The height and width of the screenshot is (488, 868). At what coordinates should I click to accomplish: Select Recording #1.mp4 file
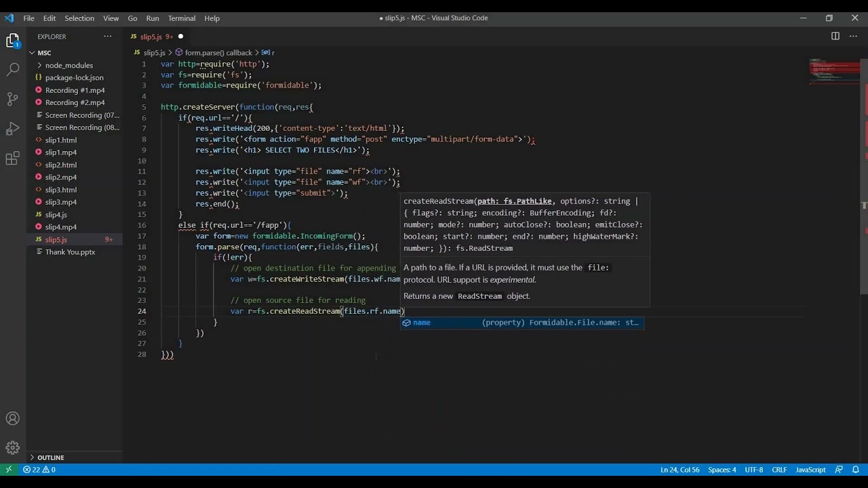click(x=75, y=90)
